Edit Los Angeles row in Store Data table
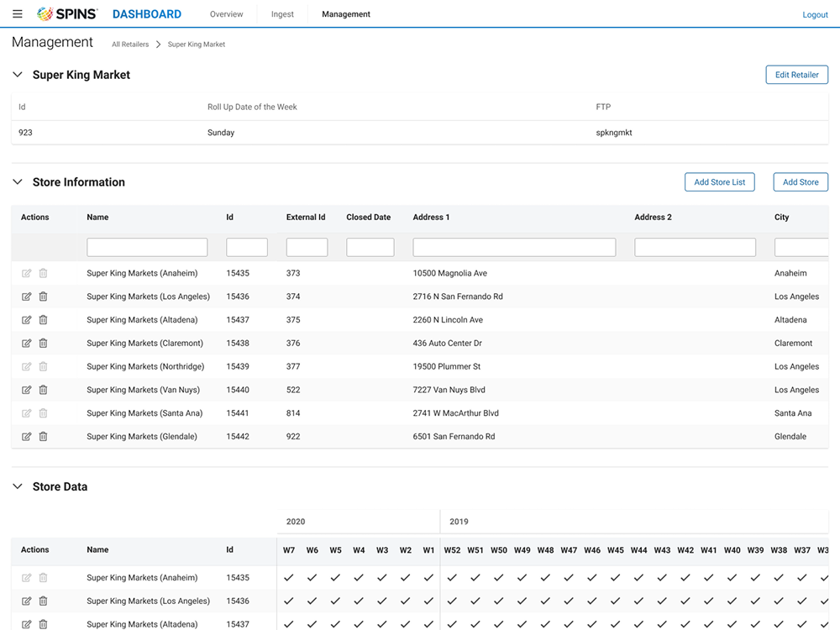840x630 pixels. tap(26, 601)
